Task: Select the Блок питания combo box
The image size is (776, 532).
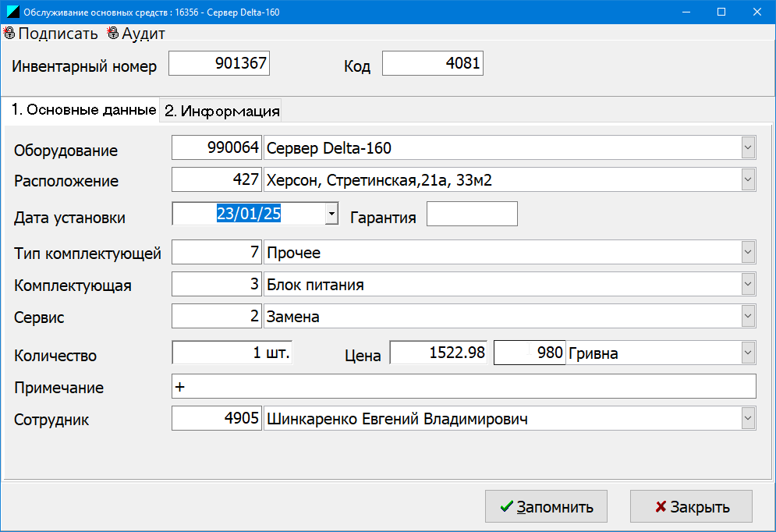Action: point(510,285)
